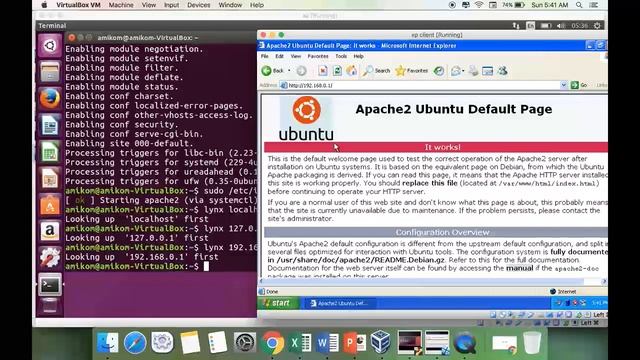This screenshot has height=360, width=640.
Task: Open the Files manager in Ubuntu launcher
Action: pyautogui.click(x=50, y=72)
